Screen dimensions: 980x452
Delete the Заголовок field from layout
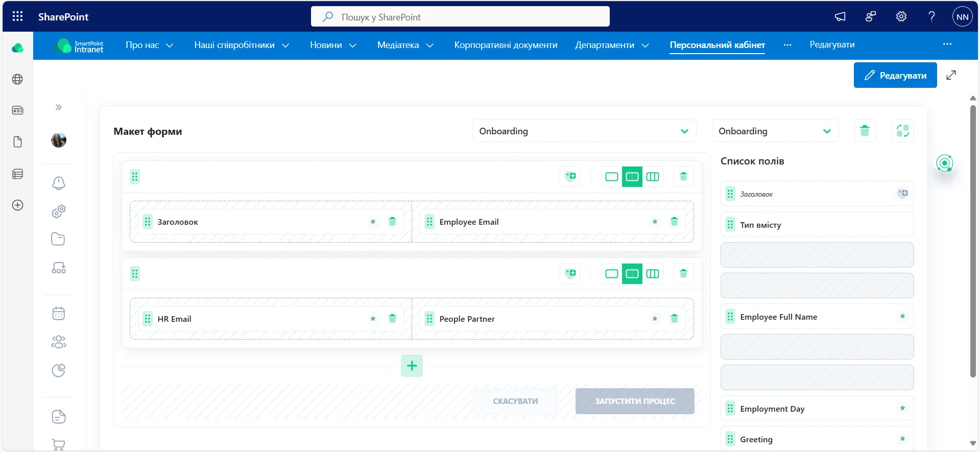(392, 222)
